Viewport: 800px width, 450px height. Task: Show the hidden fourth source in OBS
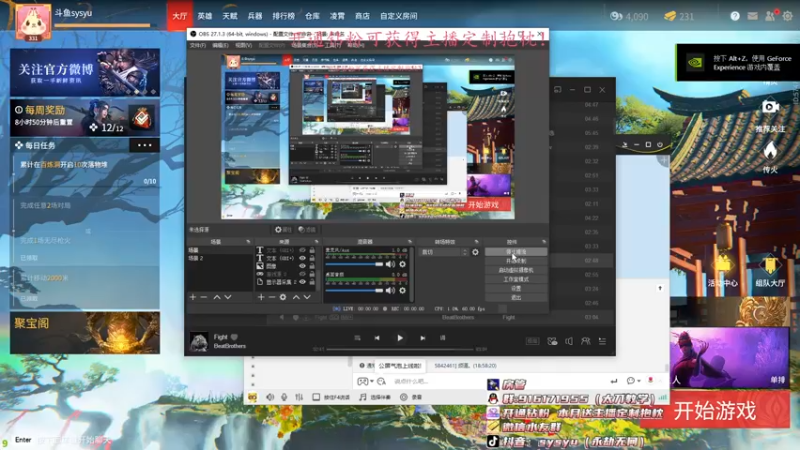pyautogui.click(x=302, y=274)
